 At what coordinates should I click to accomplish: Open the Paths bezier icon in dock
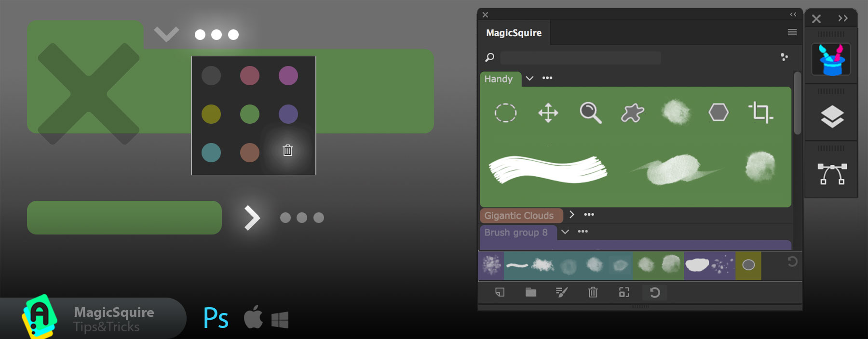[x=831, y=174]
